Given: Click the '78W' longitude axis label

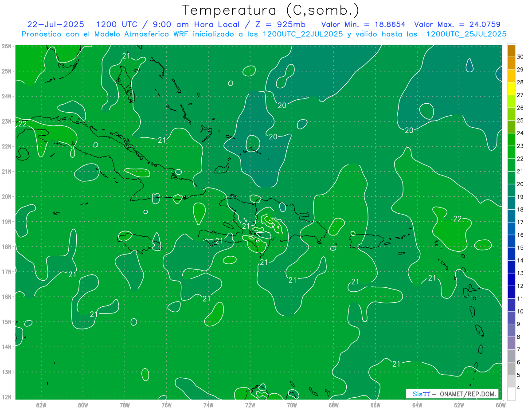Looking at the screenshot, I should [125, 404].
